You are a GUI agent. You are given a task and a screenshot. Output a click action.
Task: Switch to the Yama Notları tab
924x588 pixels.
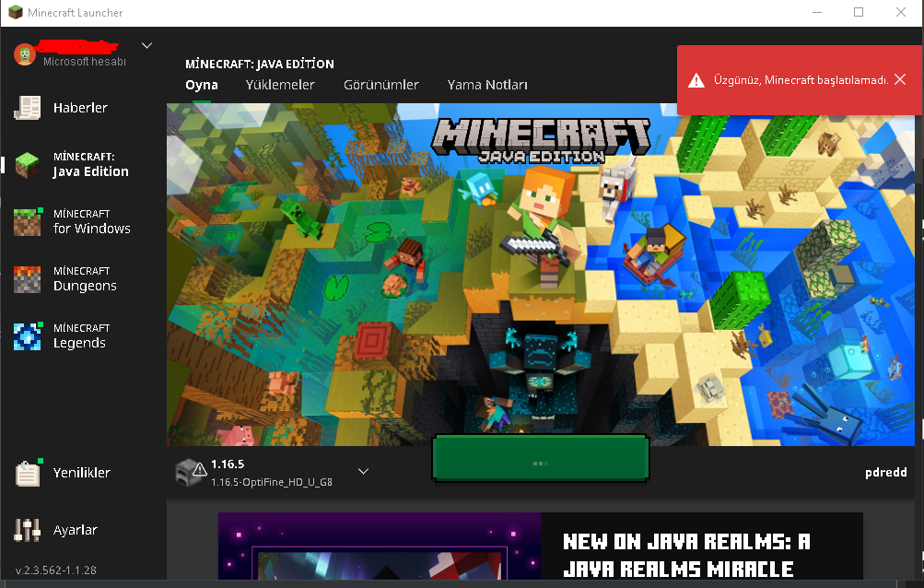coord(487,85)
